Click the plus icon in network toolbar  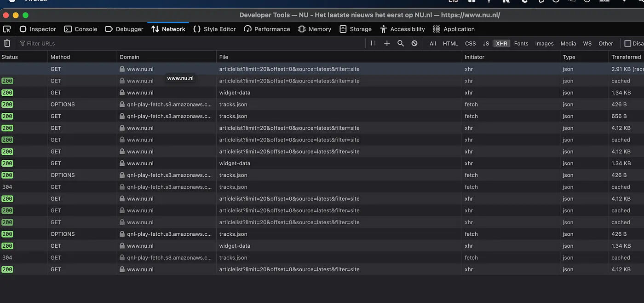387,43
